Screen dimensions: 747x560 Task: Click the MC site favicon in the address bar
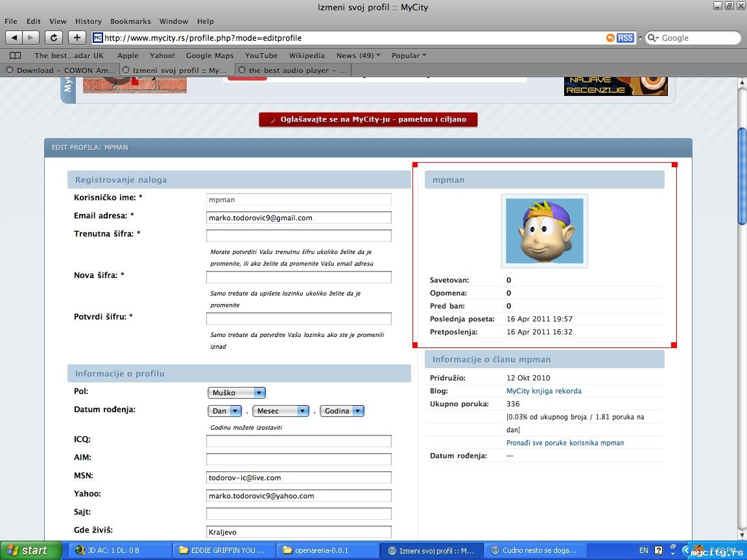(97, 38)
